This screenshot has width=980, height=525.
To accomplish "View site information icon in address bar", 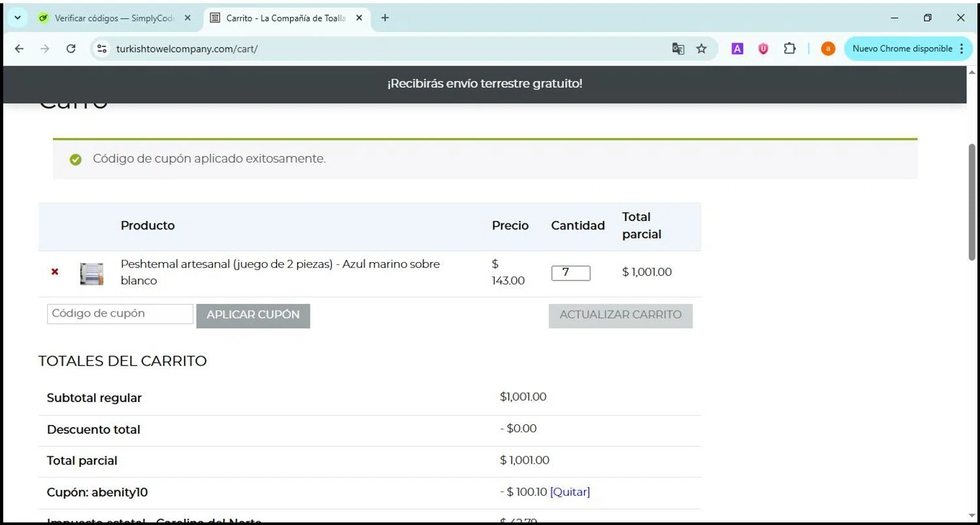I will (101, 48).
